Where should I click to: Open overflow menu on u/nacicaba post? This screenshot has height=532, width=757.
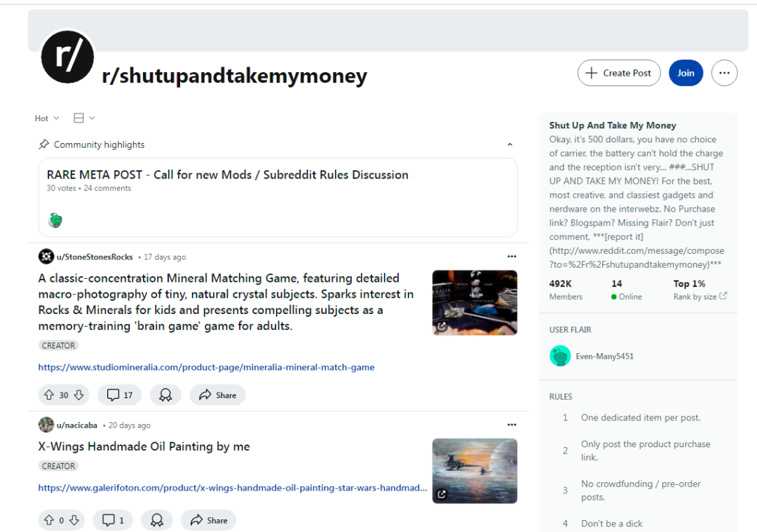(x=512, y=425)
